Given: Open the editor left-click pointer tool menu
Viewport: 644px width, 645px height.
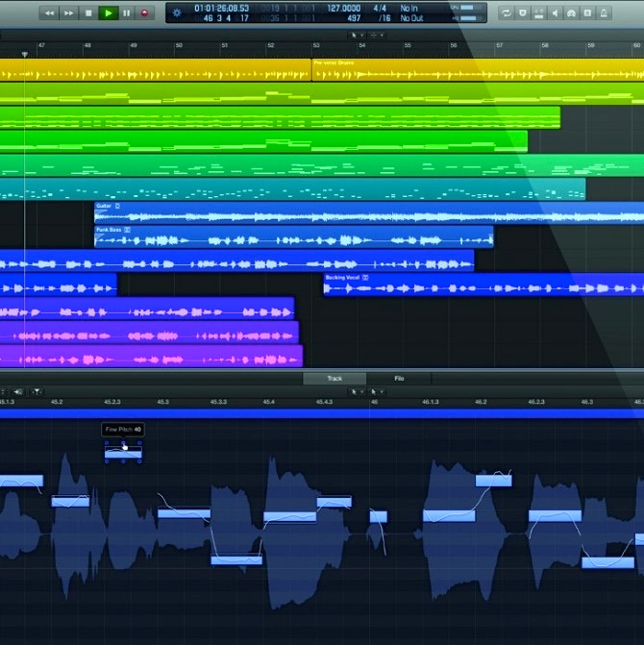Looking at the screenshot, I should coord(357,392).
